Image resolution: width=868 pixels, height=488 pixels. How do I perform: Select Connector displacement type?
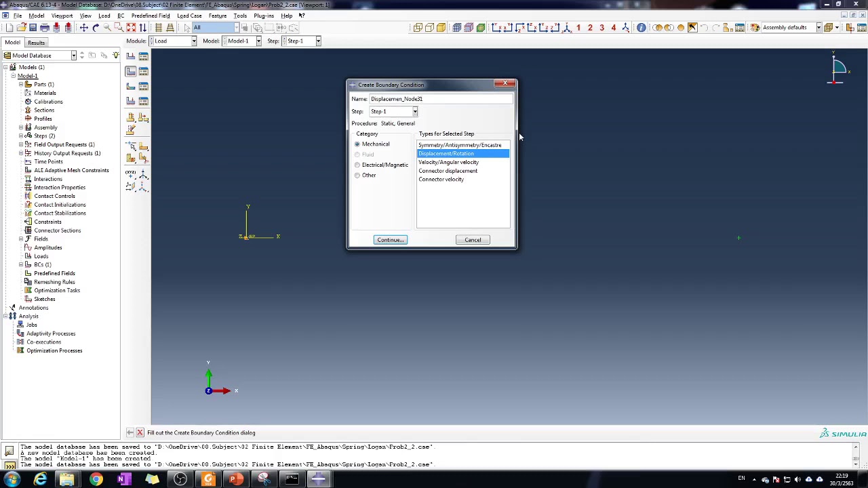[x=463, y=171]
